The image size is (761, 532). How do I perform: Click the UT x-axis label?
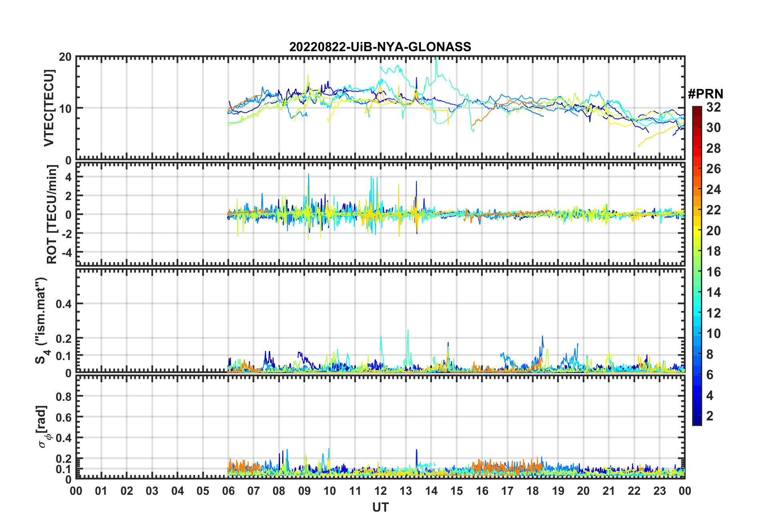(380, 507)
